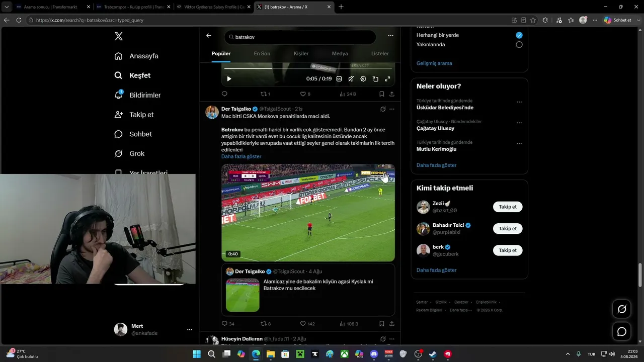Like Der Tsigalko's post with 142 likes
This screenshot has width=644, height=362.
(x=307, y=324)
